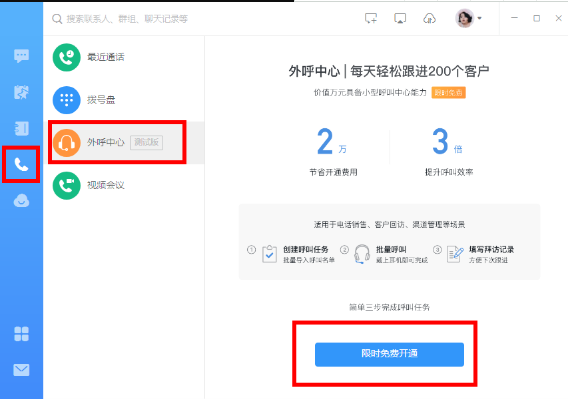Click the 填写拜访记录 step title

tap(492, 250)
